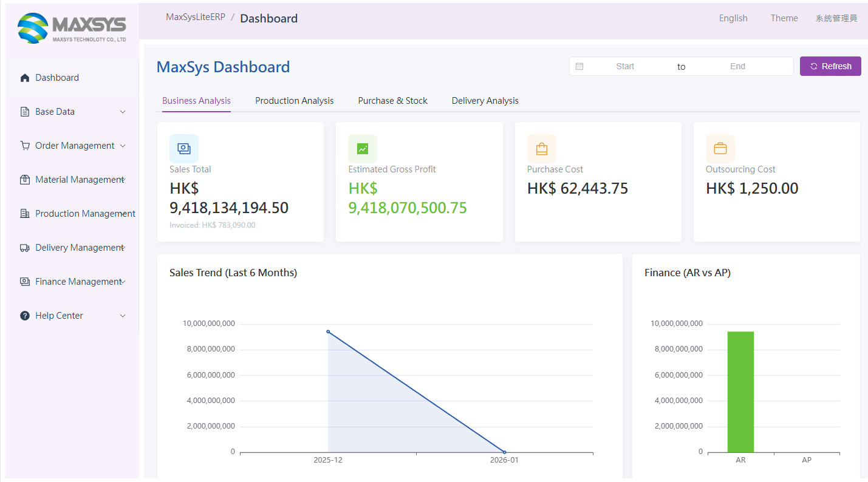Click the Dashboard home icon in sidebar
This screenshot has width=868, height=482.
(25, 78)
